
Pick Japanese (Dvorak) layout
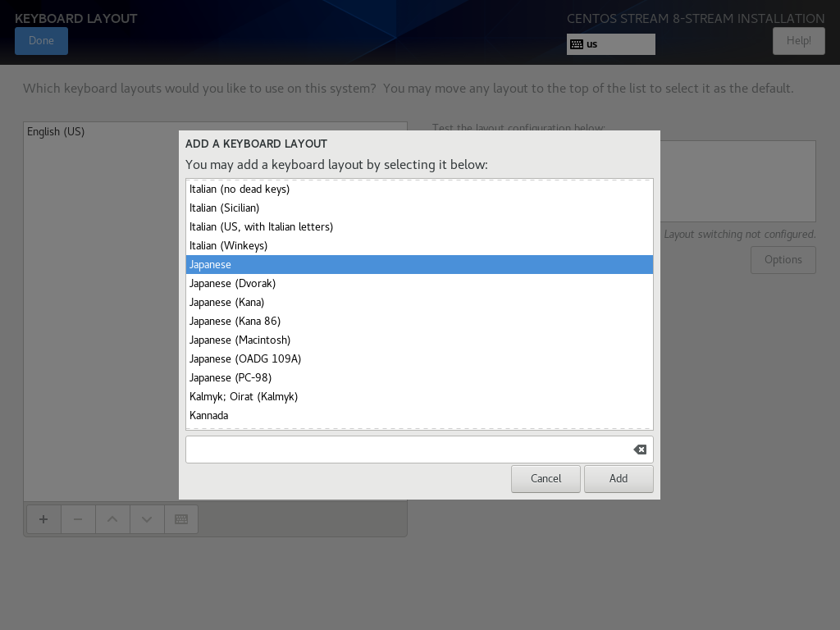point(419,283)
